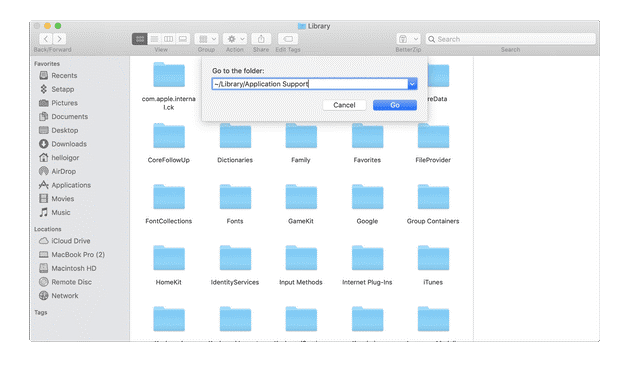This screenshot has width=630, height=381.
Task: Click the folder path text field
Action: coord(310,84)
